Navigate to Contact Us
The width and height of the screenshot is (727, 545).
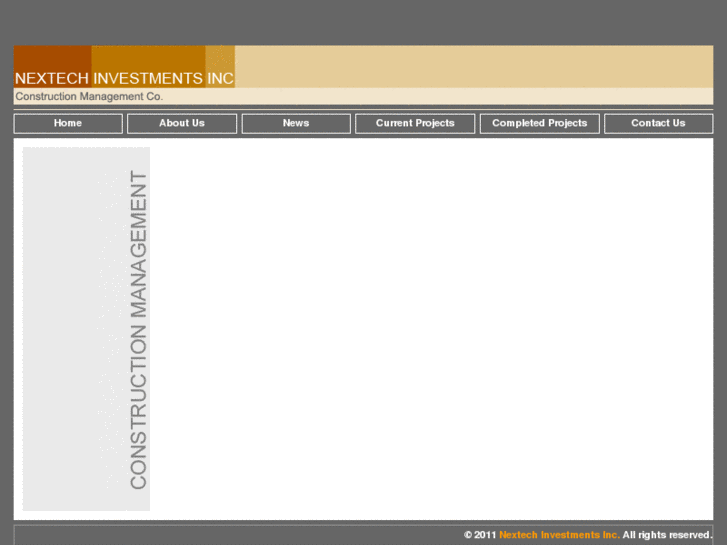658,123
